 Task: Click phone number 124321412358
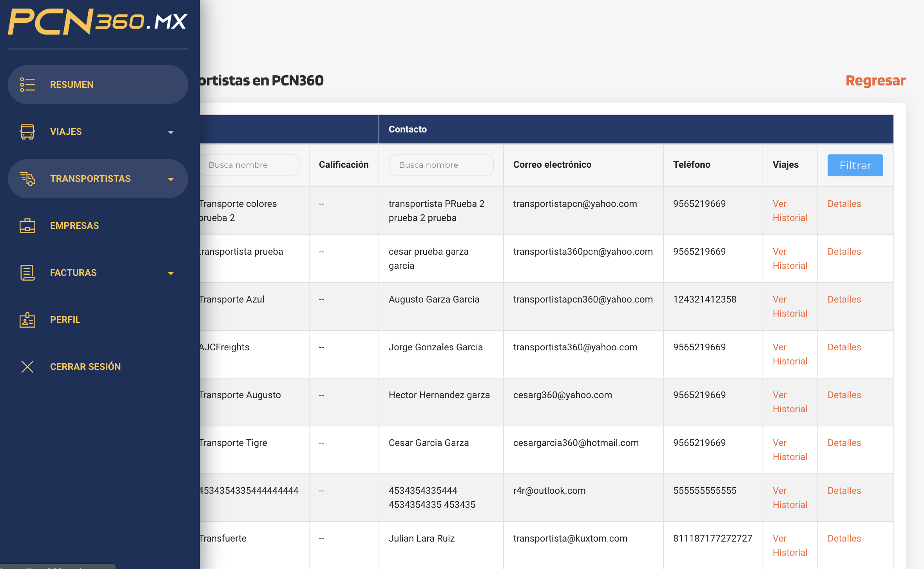705,299
